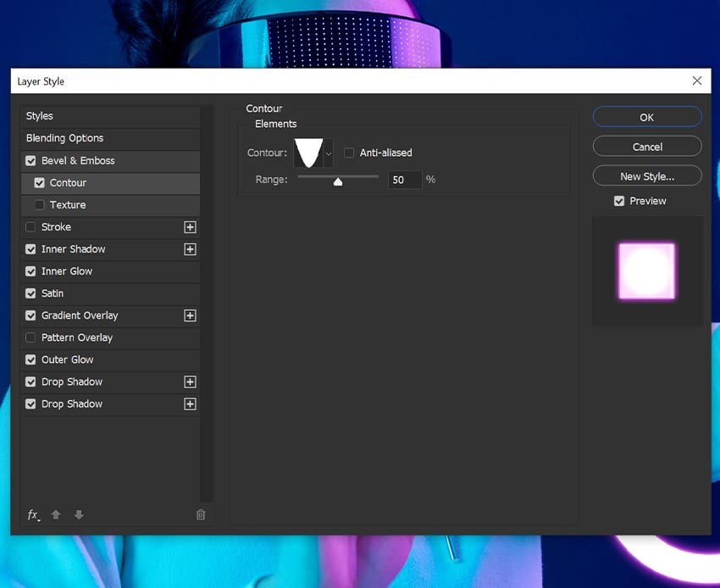Click the move effect down arrow
This screenshot has width=720, height=588.
[x=79, y=514]
